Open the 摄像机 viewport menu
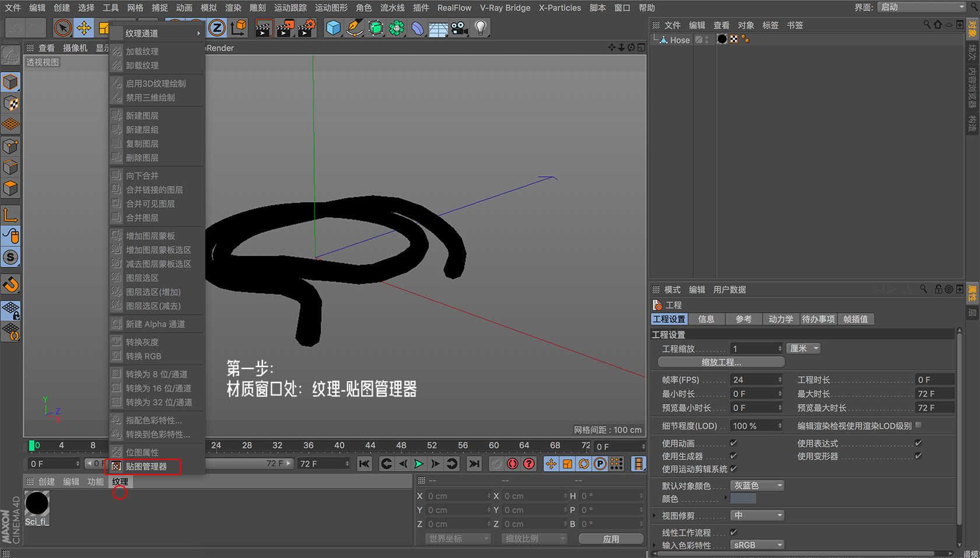Image resolution: width=980 pixels, height=558 pixels. coord(75,48)
